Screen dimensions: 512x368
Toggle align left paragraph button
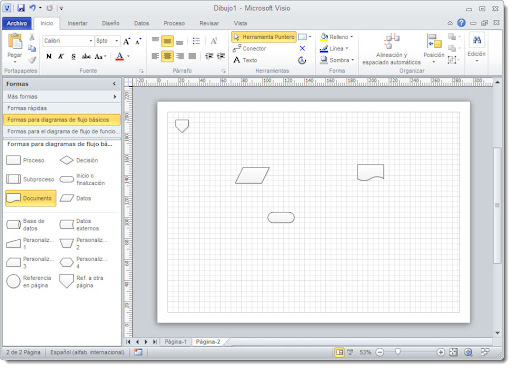(155, 56)
